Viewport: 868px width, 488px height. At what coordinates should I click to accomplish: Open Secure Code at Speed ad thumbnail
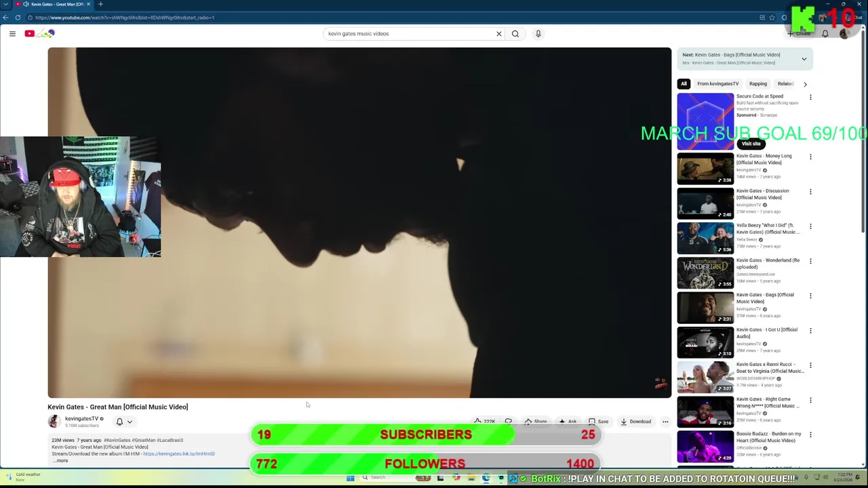[705, 121]
